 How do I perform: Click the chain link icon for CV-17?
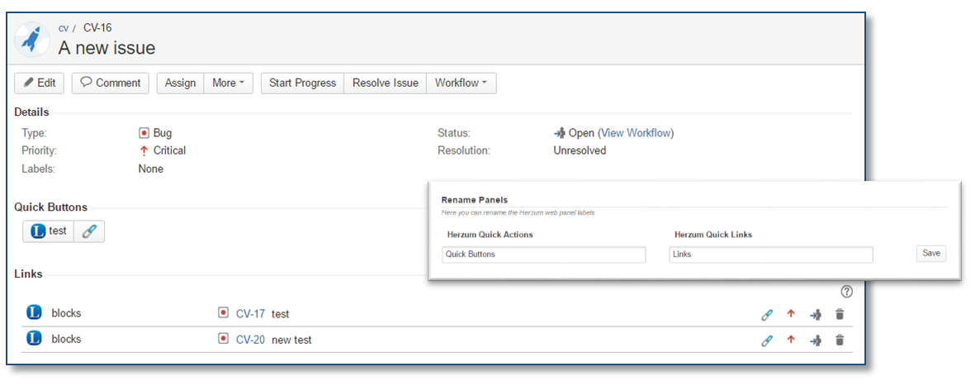click(x=767, y=315)
